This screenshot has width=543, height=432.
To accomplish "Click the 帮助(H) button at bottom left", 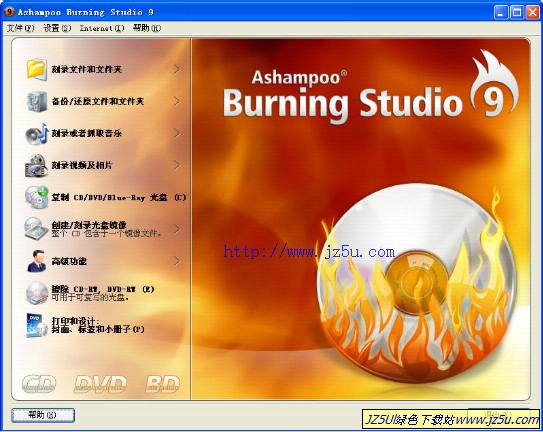I will 43,415.
